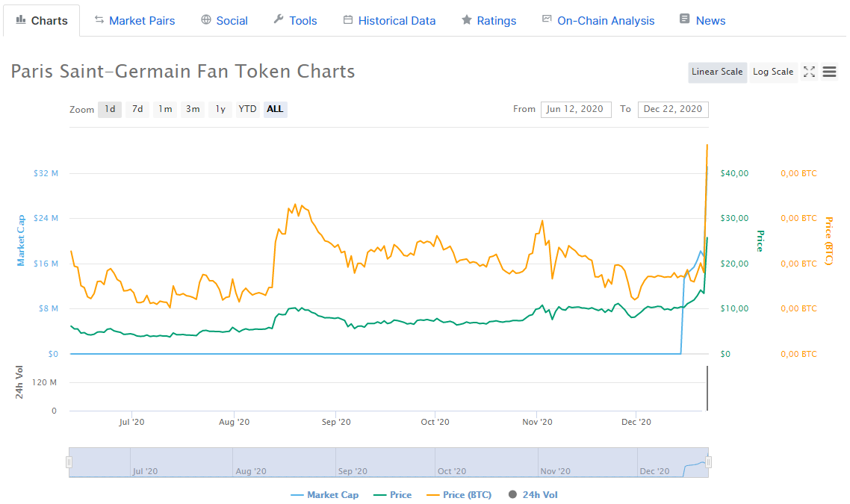Image resolution: width=850 pixels, height=504 pixels.
Task: Click the newspaper icon beside News
Action: point(685,19)
